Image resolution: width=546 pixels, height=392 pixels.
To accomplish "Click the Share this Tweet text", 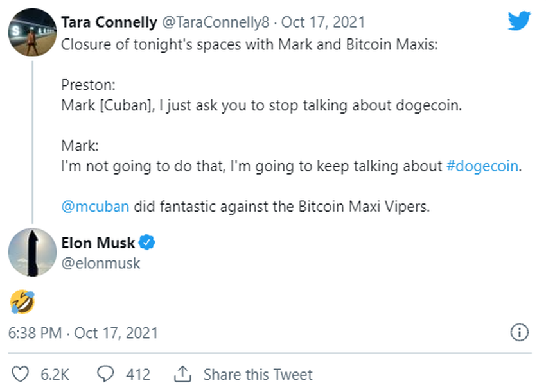I will pyautogui.click(x=258, y=375).
